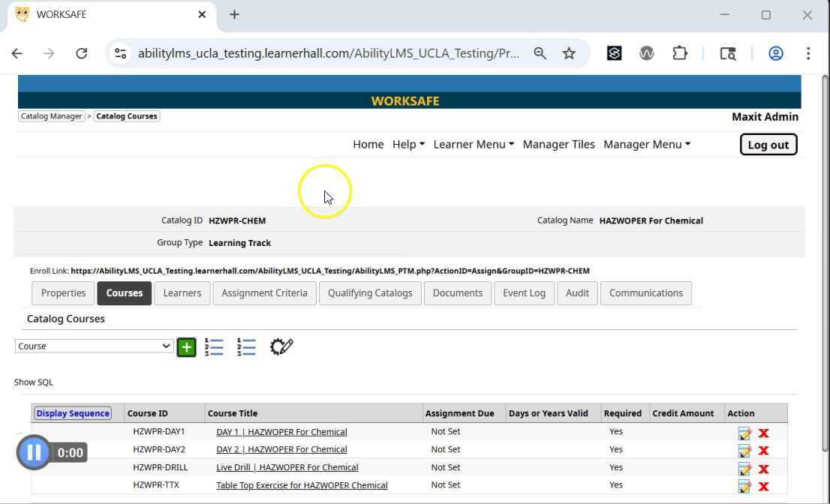
Task: Click the Show SQL text
Action: coord(34,382)
